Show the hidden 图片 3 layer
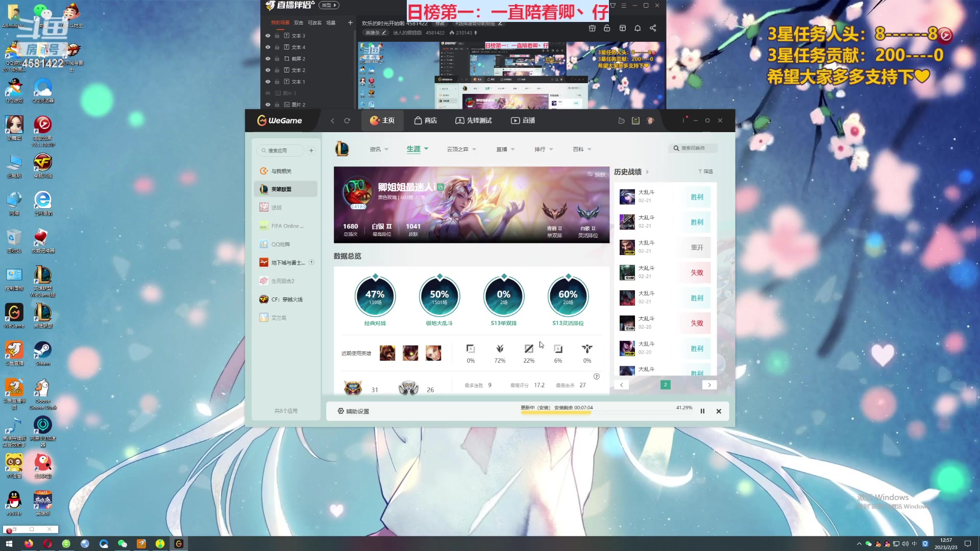 click(x=267, y=93)
